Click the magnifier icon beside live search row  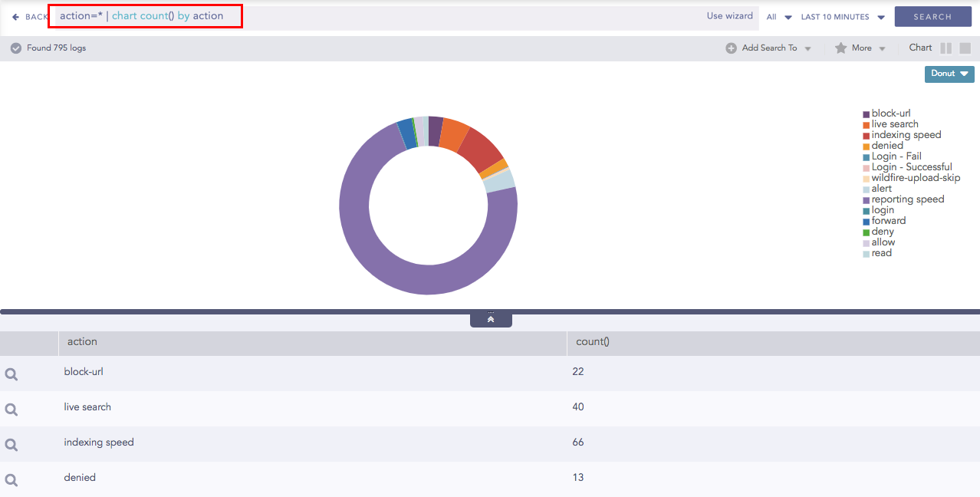pos(11,410)
